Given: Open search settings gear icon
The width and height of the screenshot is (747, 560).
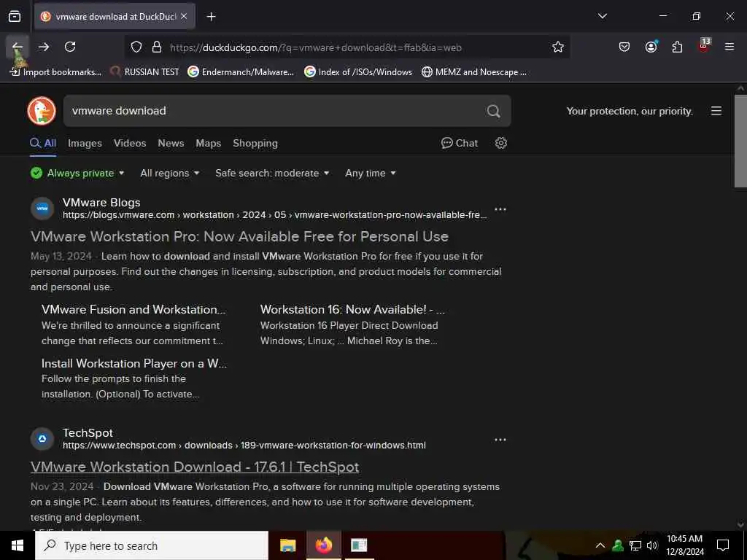Looking at the screenshot, I should tap(500, 143).
